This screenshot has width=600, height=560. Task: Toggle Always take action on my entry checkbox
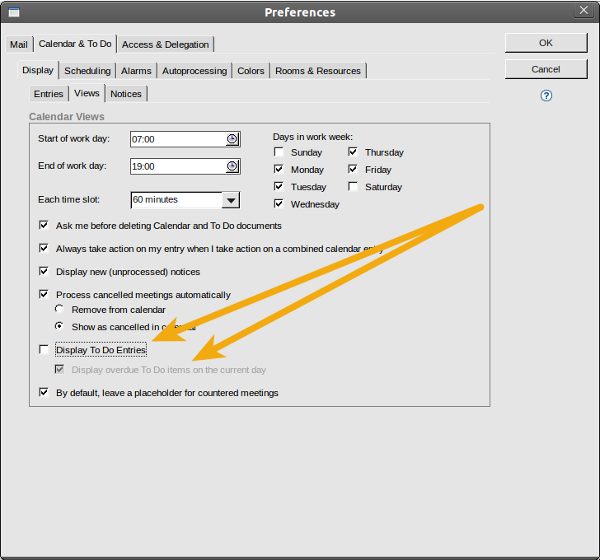44,248
